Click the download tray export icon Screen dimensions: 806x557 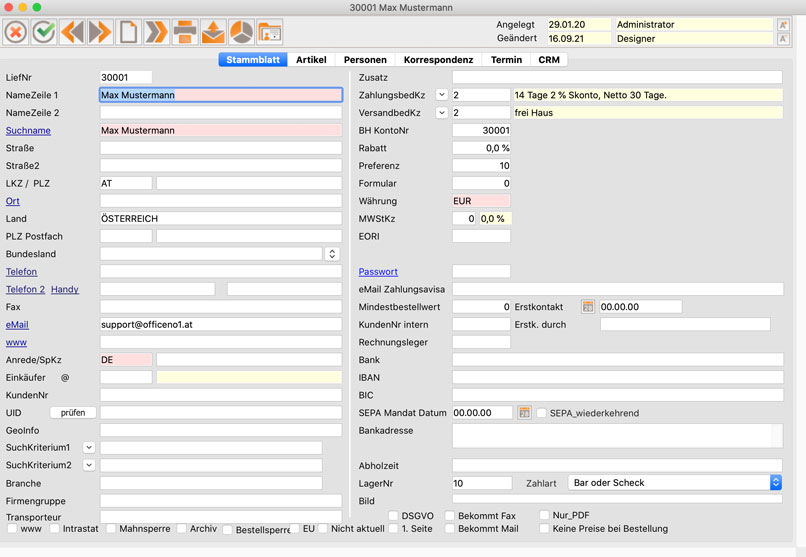click(x=213, y=32)
